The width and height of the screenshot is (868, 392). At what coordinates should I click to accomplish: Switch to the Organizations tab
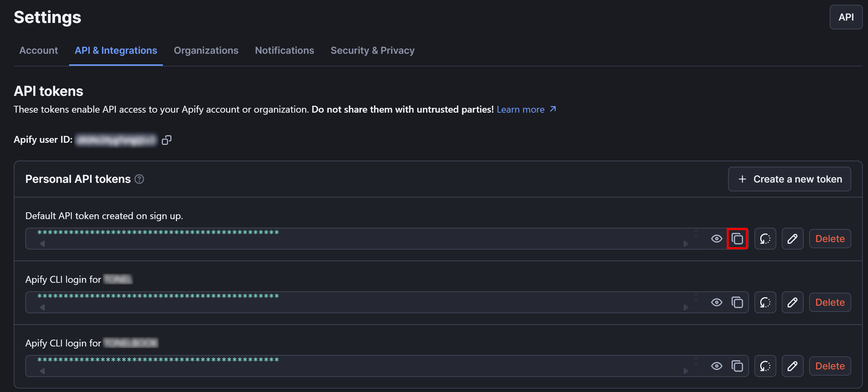pyautogui.click(x=206, y=50)
